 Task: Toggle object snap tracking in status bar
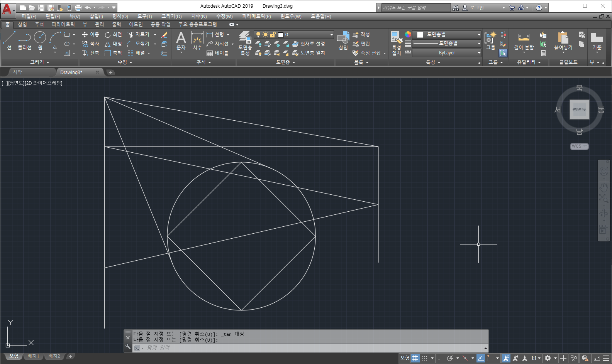tap(481, 358)
